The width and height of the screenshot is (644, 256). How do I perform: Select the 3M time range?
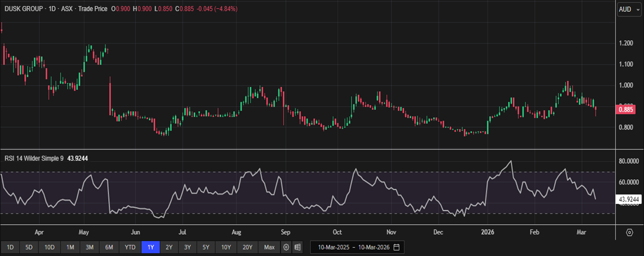point(89,247)
